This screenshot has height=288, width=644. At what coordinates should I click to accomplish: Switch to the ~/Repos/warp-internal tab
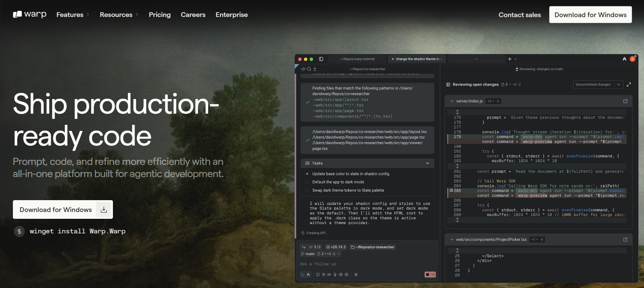pyautogui.click(x=357, y=59)
